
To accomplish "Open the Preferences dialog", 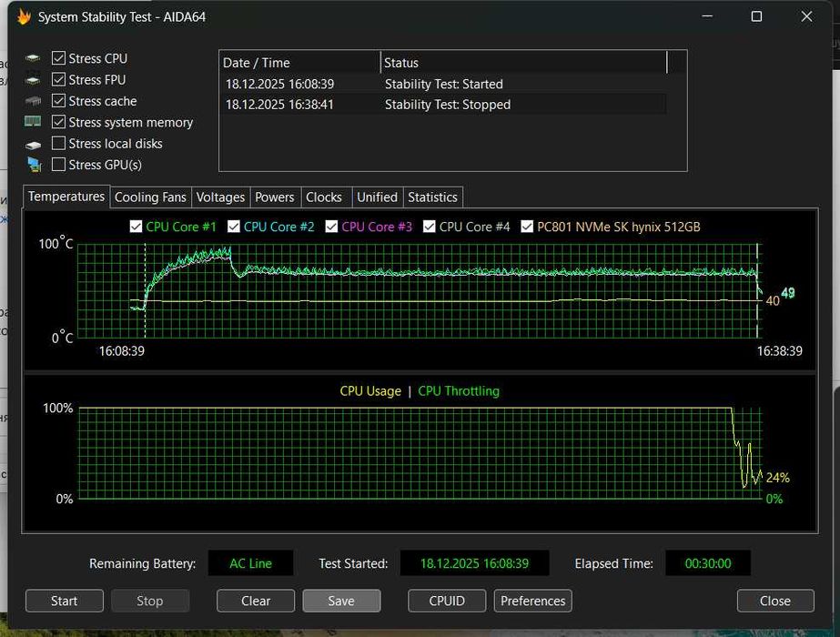I will click(x=533, y=601).
